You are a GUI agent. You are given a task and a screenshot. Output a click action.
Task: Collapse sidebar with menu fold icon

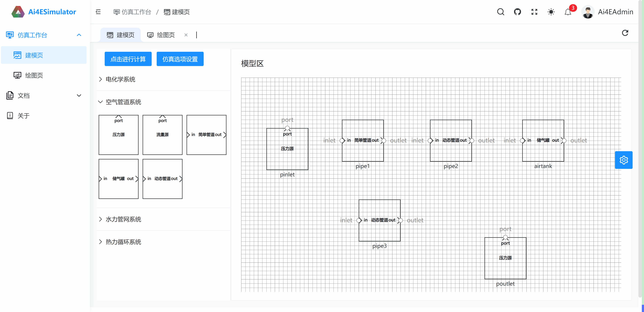(98, 12)
